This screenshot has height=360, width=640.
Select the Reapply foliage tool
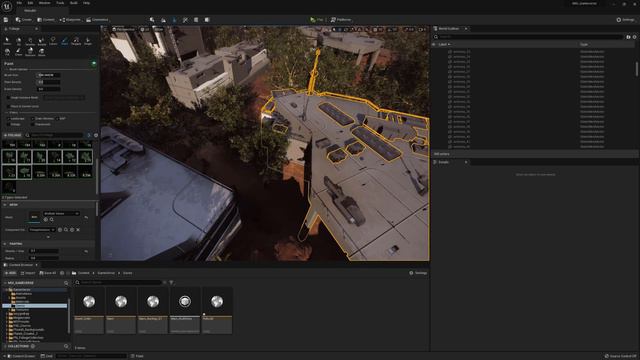point(76,41)
